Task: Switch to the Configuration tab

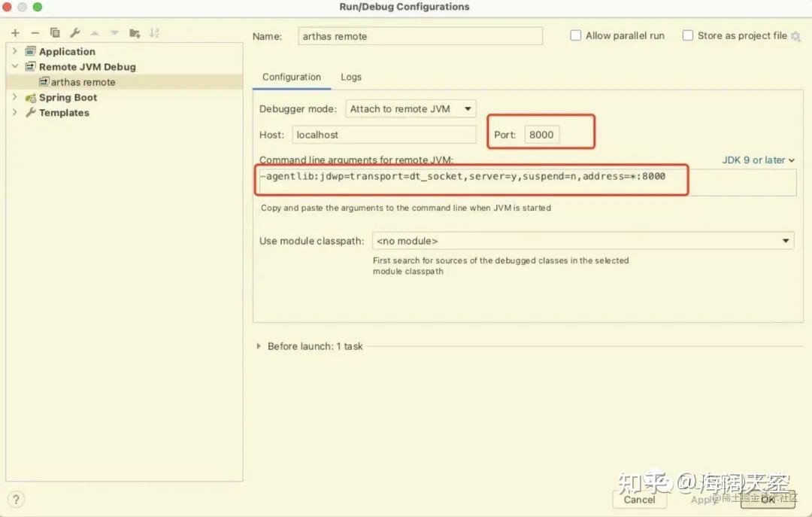Action: (291, 76)
